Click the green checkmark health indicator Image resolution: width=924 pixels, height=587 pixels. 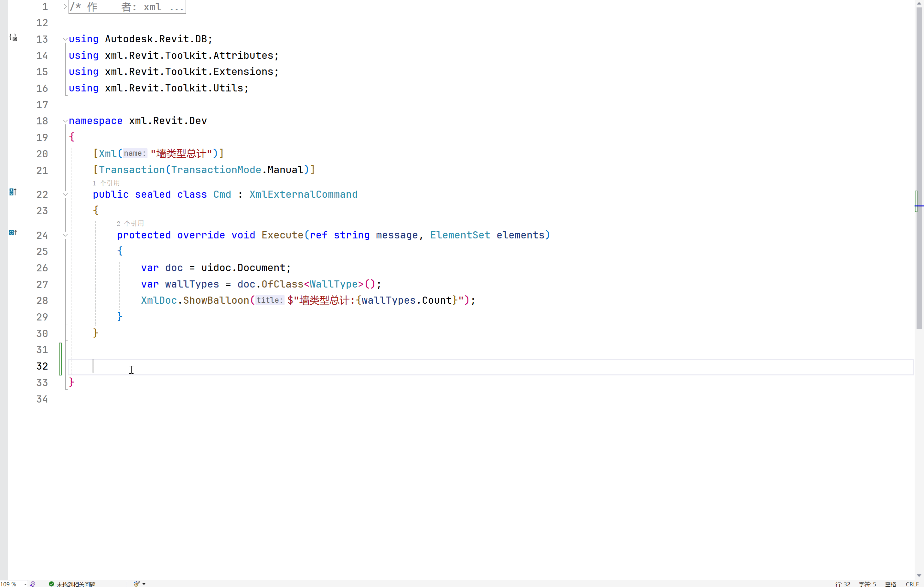tap(51, 583)
